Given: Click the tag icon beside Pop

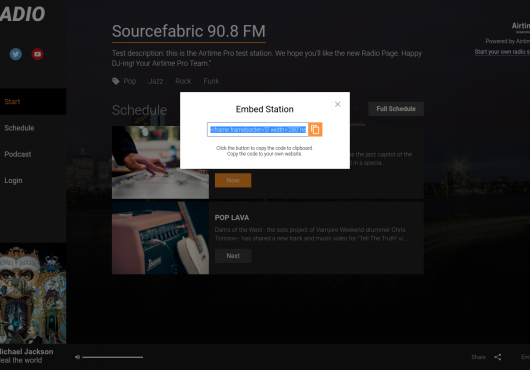Looking at the screenshot, I should tap(116, 81).
